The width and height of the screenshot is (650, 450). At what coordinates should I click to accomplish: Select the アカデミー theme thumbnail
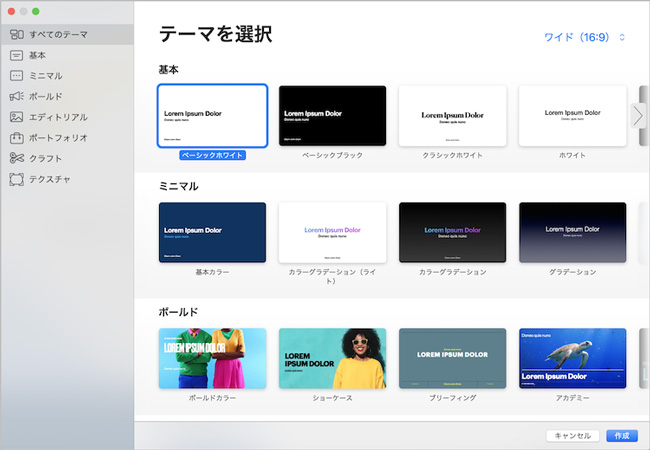coord(572,358)
